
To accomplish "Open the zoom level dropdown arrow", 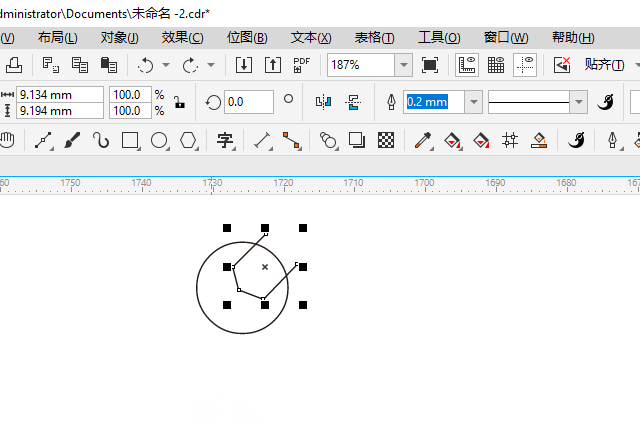I will click(404, 65).
